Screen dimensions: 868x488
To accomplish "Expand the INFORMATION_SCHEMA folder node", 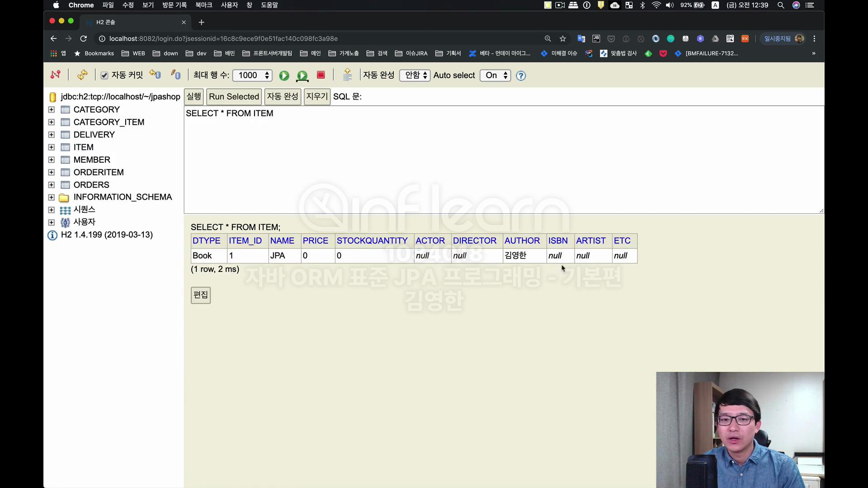I will coord(52,197).
